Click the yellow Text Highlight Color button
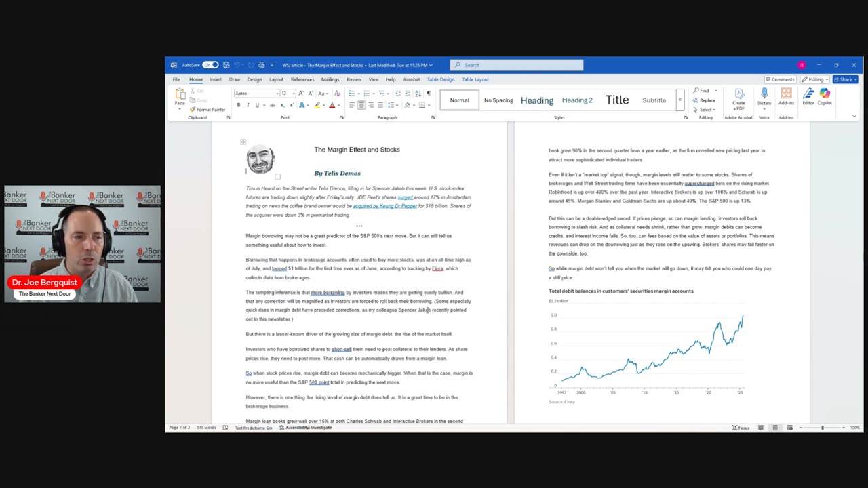The height and width of the screenshot is (488, 868). point(317,105)
